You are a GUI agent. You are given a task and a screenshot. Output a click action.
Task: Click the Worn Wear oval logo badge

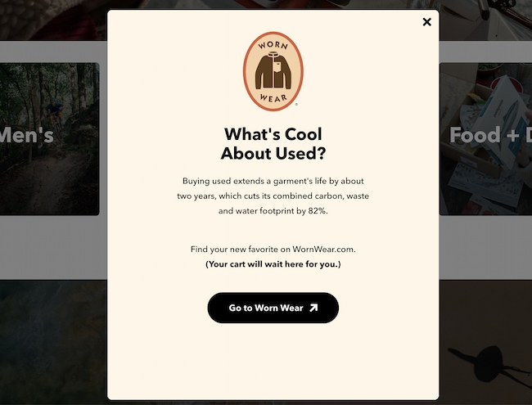tap(273, 71)
